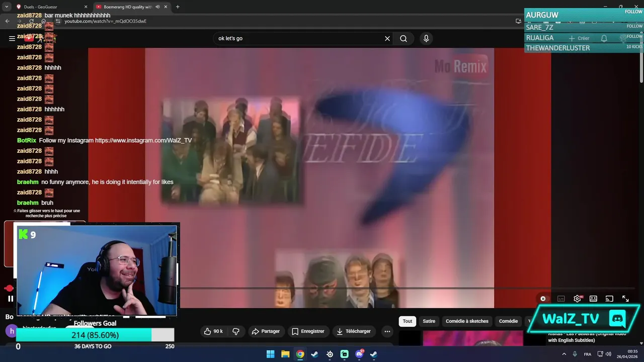
Task: Open the green streaming app in taskbar
Action: pos(344,354)
